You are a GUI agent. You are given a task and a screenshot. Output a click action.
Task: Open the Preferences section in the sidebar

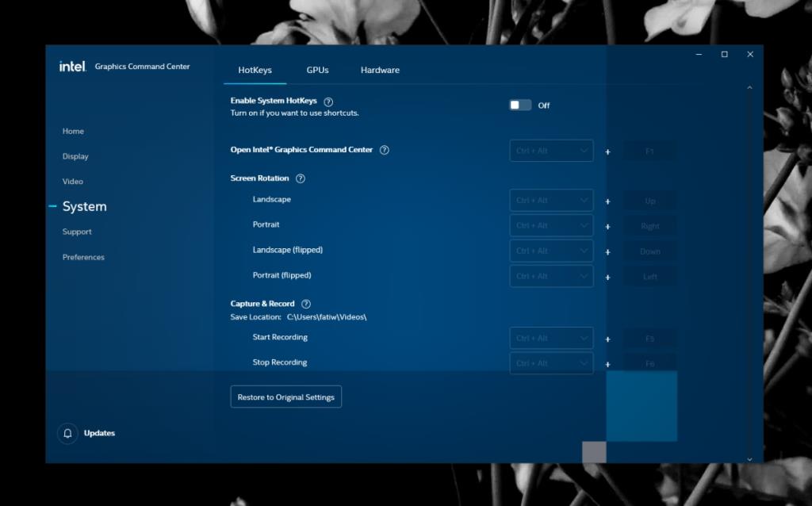pos(83,257)
